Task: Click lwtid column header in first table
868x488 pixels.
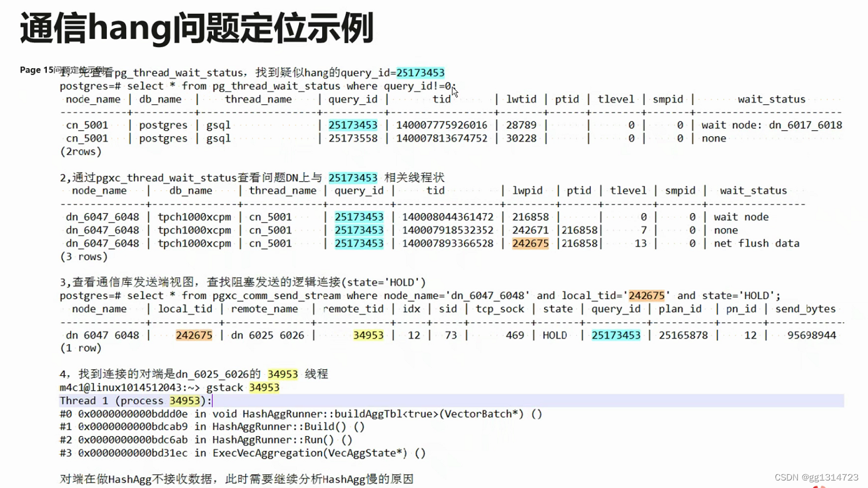Action: 521,99
